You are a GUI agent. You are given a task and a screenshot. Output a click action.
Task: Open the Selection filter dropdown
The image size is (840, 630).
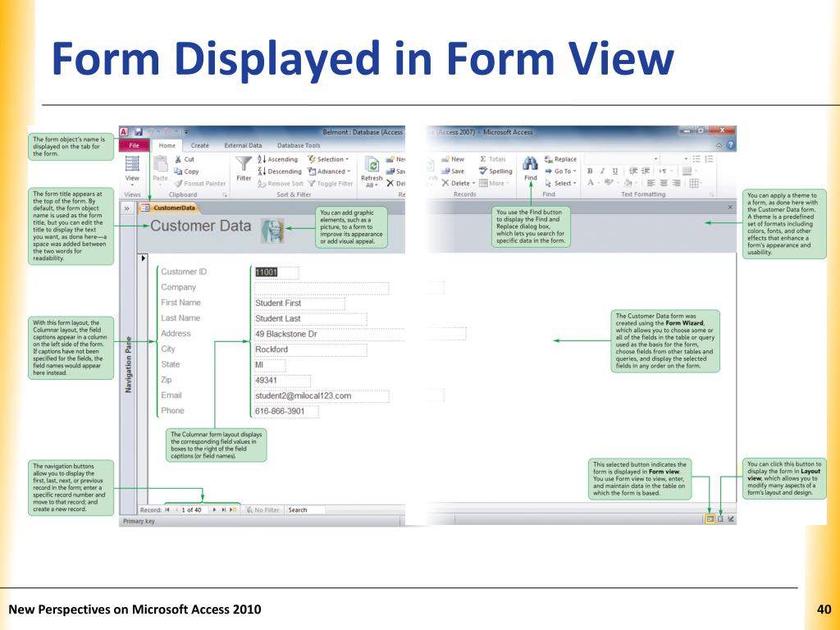(328, 160)
